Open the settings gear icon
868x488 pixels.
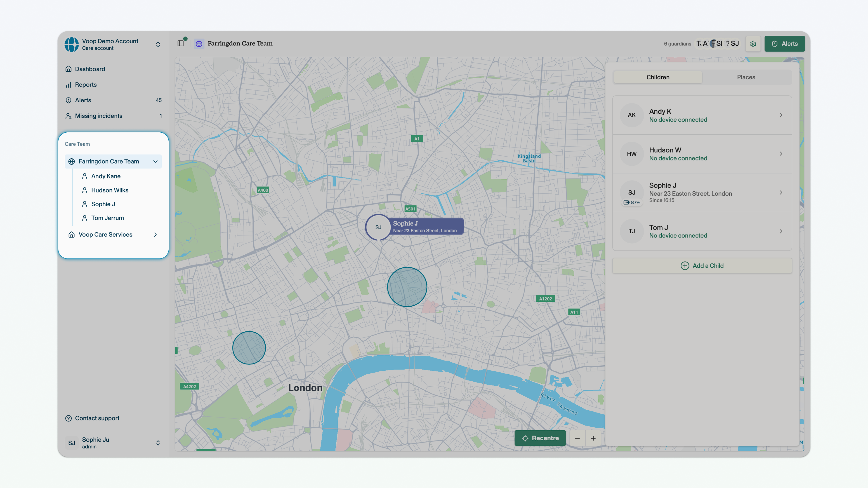pyautogui.click(x=753, y=44)
